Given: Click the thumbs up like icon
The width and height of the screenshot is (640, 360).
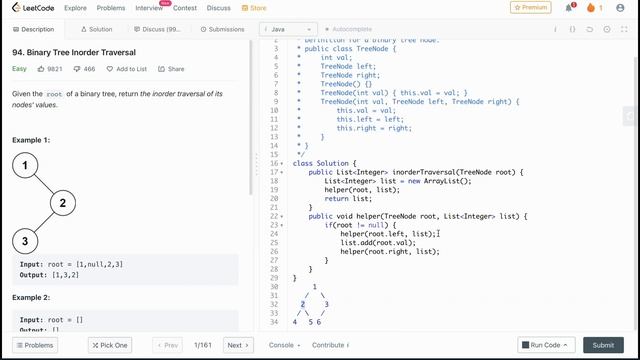Looking at the screenshot, I should pyautogui.click(x=41, y=69).
